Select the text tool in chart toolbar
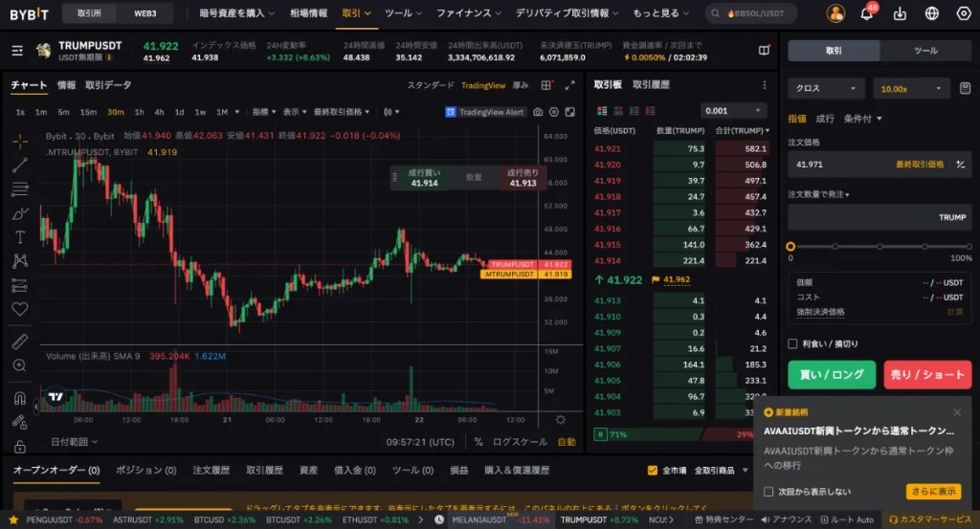The height and width of the screenshot is (529, 980). tap(20, 236)
